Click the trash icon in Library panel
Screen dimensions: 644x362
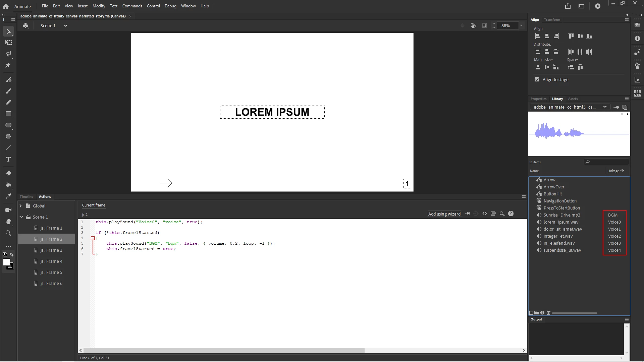coord(549,313)
